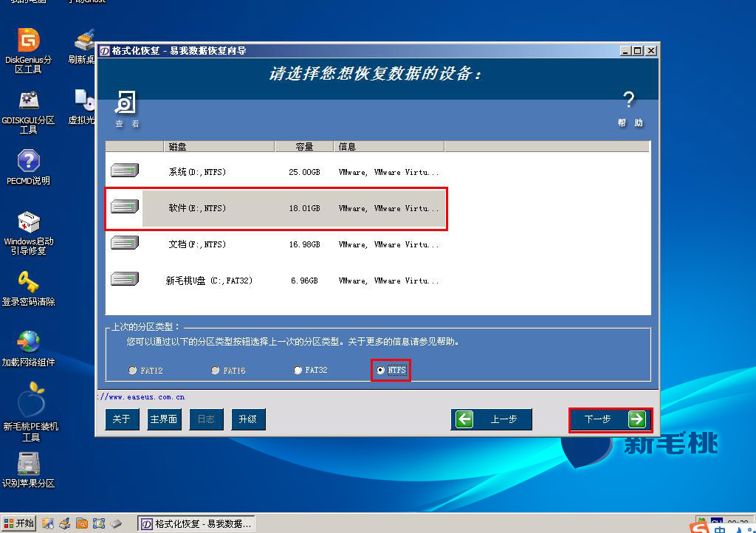Open PECMD help desktop icon
Viewport: 756px width, 533px height.
point(29,168)
